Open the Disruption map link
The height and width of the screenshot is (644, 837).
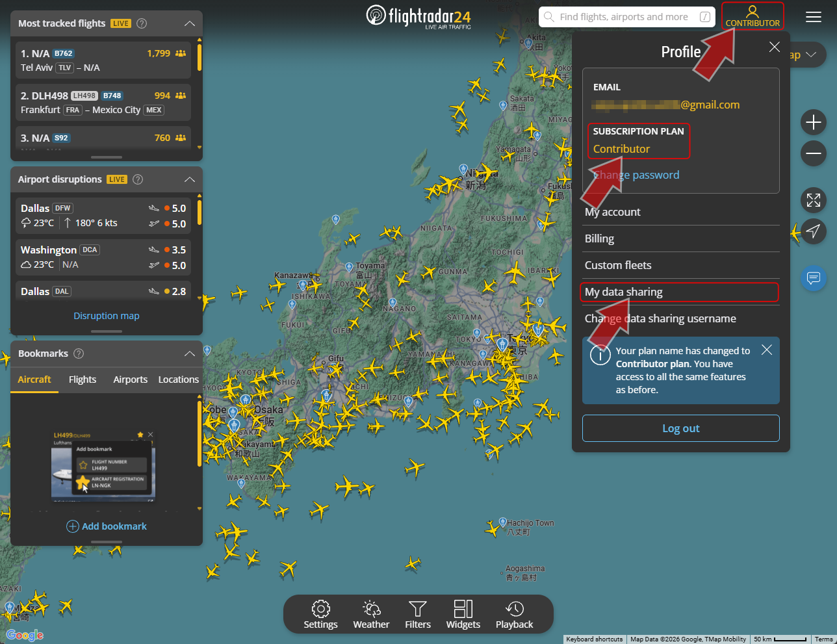tap(107, 316)
